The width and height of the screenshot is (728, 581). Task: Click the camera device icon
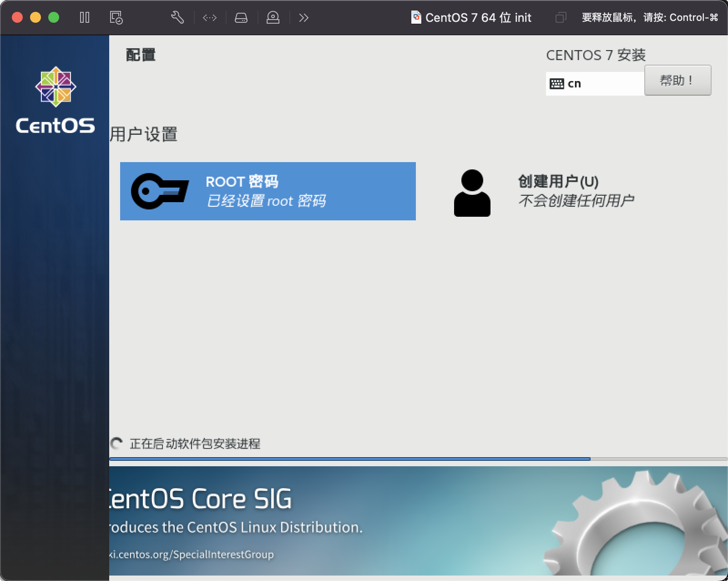coord(273,18)
